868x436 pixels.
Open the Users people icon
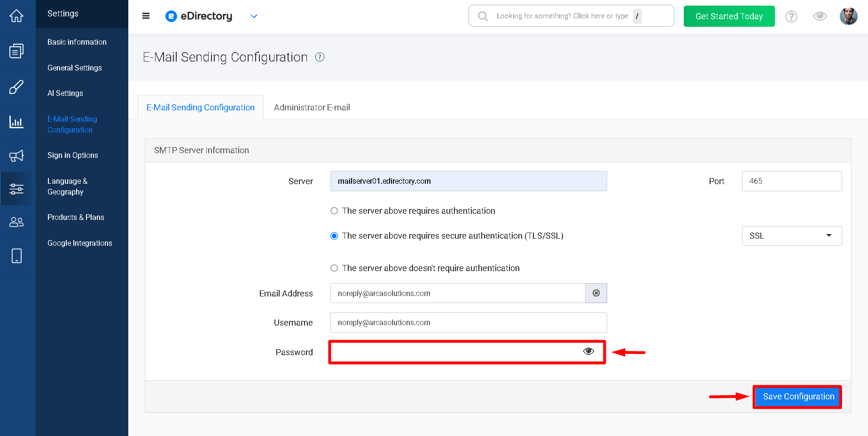tap(16, 222)
